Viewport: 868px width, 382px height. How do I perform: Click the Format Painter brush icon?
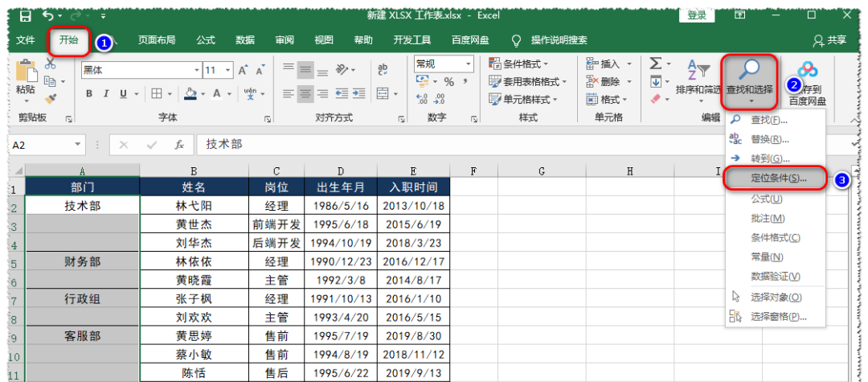point(51,99)
